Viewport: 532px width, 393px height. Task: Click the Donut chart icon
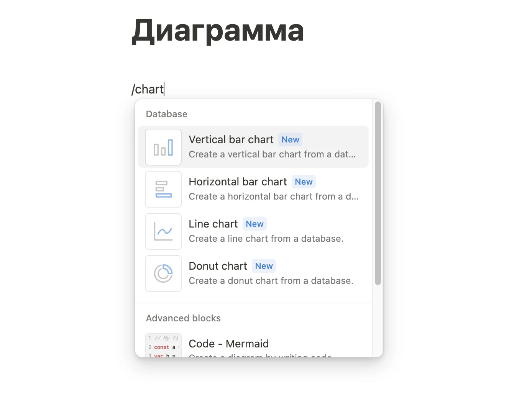[163, 273]
